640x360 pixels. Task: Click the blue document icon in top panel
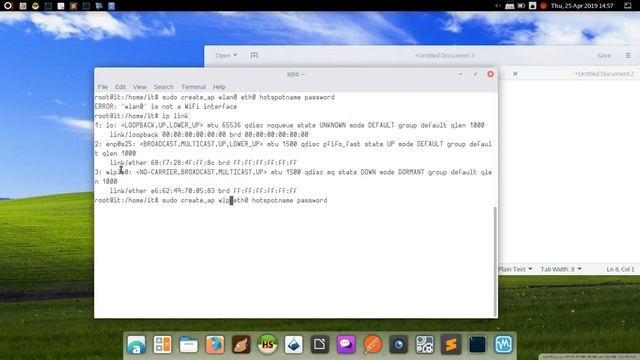(x=111, y=6)
